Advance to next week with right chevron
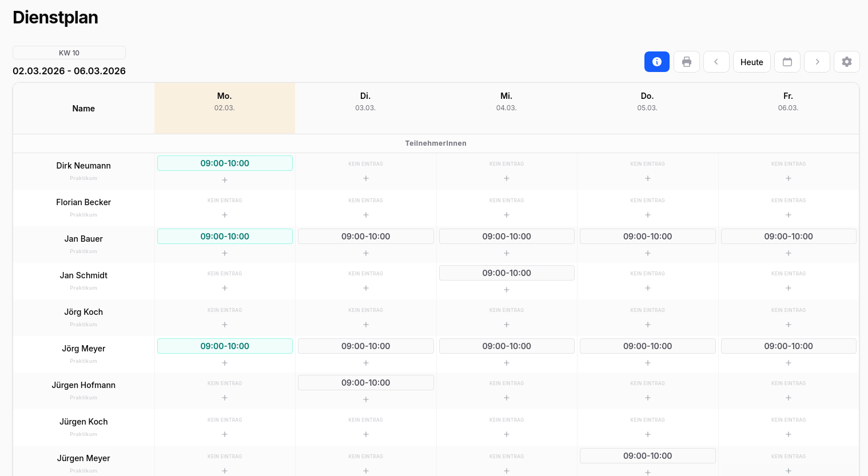The image size is (868, 476). coord(817,62)
